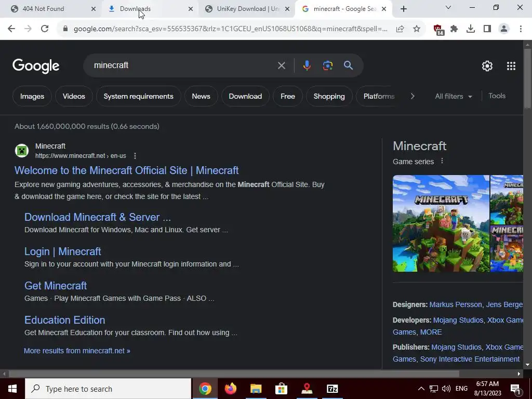
Task: Open the Extensions puzzle icon
Action: click(x=454, y=29)
